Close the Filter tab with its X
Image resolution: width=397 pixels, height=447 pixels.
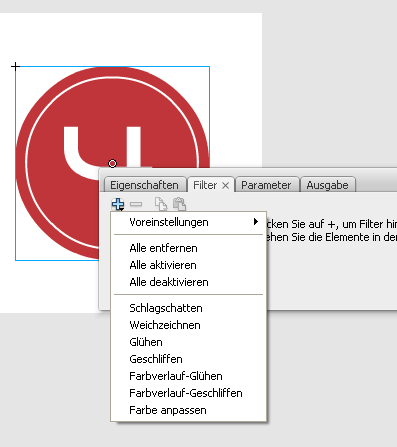point(226,185)
